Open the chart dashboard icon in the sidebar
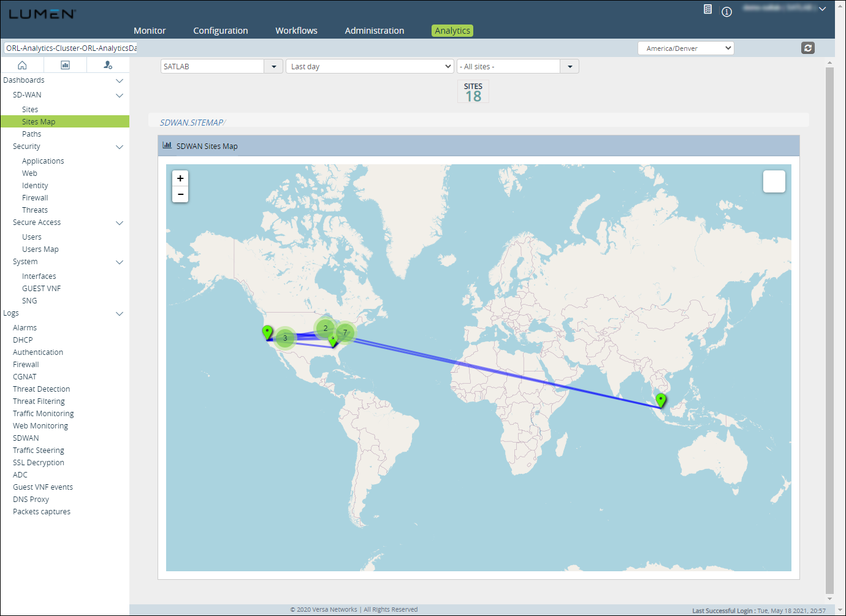This screenshot has width=846, height=616. coord(65,64)
